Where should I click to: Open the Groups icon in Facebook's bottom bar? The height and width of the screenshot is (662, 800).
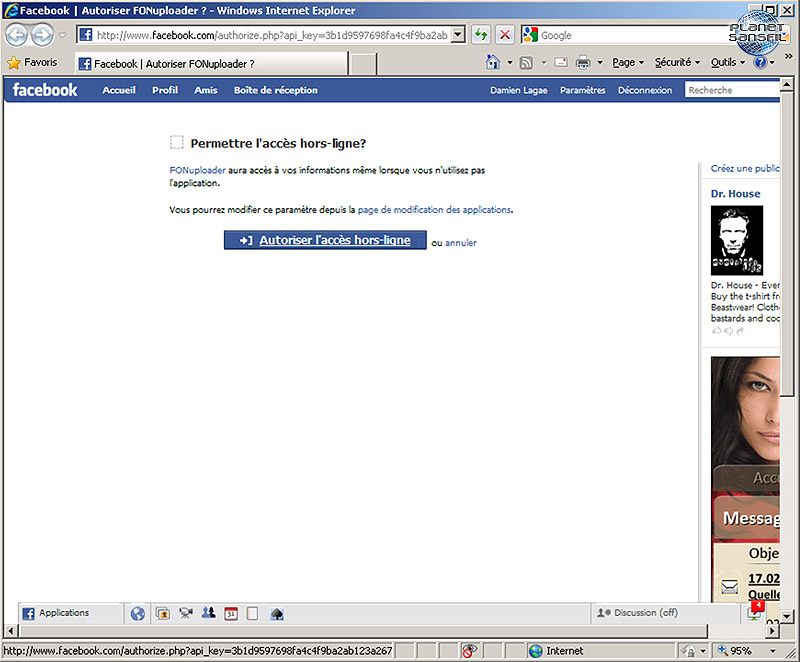click(x=208, y=613)
